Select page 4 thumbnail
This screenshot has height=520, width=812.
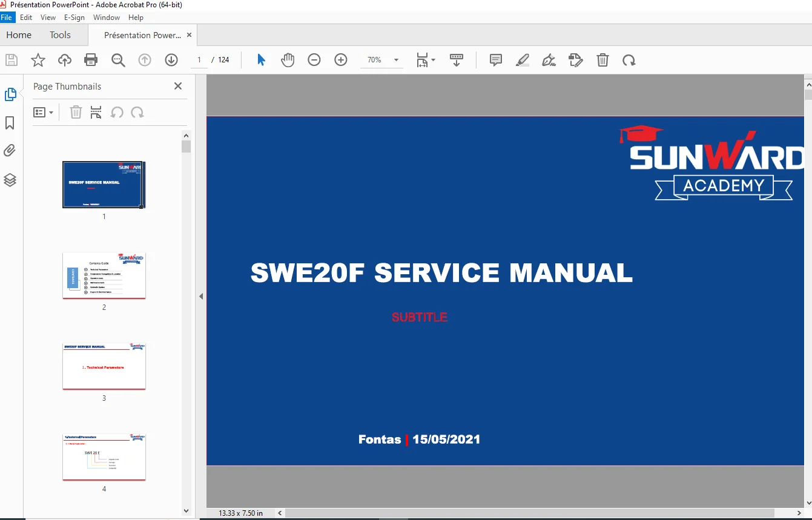(104, 457)
